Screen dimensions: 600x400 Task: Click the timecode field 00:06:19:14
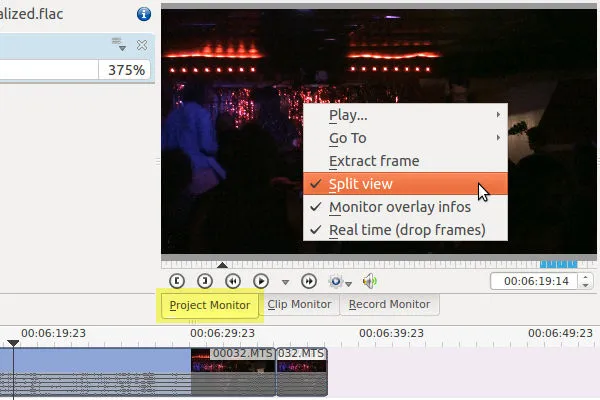pos(536,281)
